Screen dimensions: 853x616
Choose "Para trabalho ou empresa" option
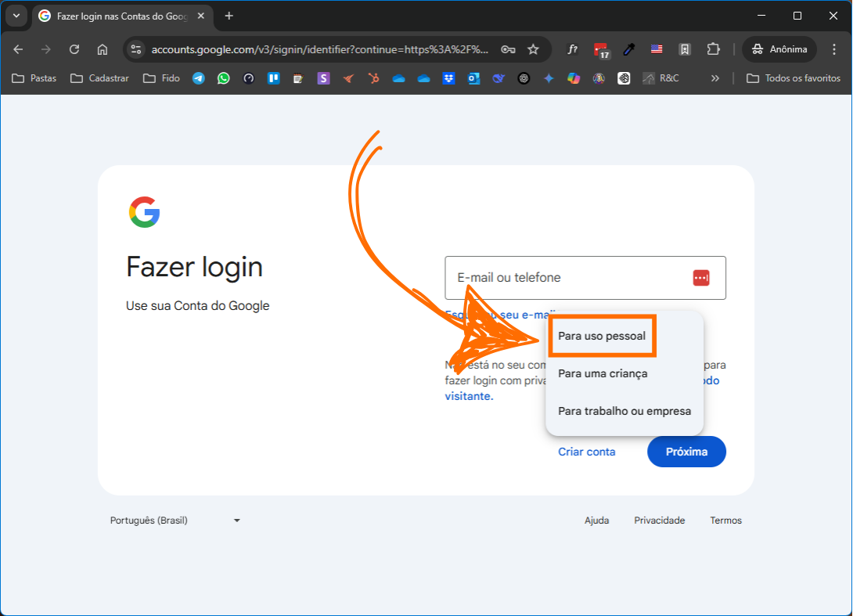[624, 411]
